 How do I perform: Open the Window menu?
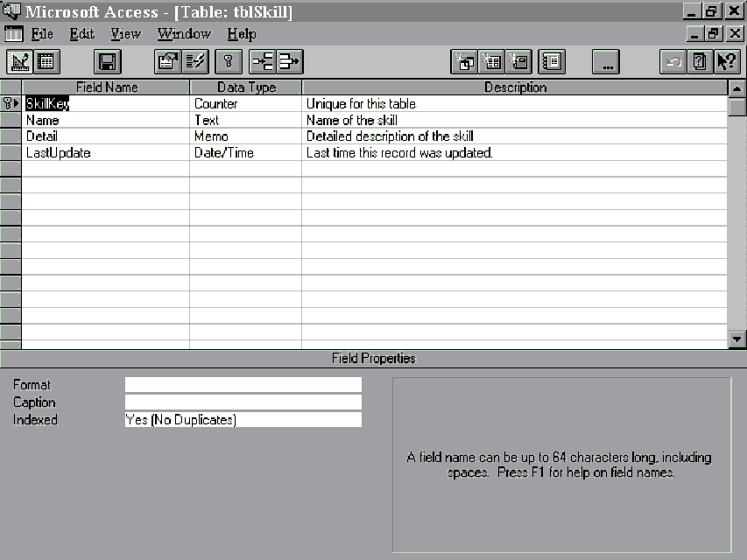(x=184, y=34)
